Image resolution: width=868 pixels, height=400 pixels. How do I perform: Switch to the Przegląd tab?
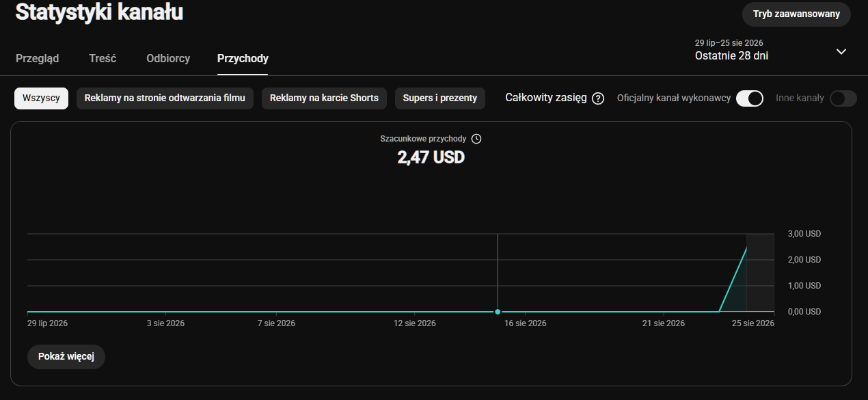pos(38,59)
